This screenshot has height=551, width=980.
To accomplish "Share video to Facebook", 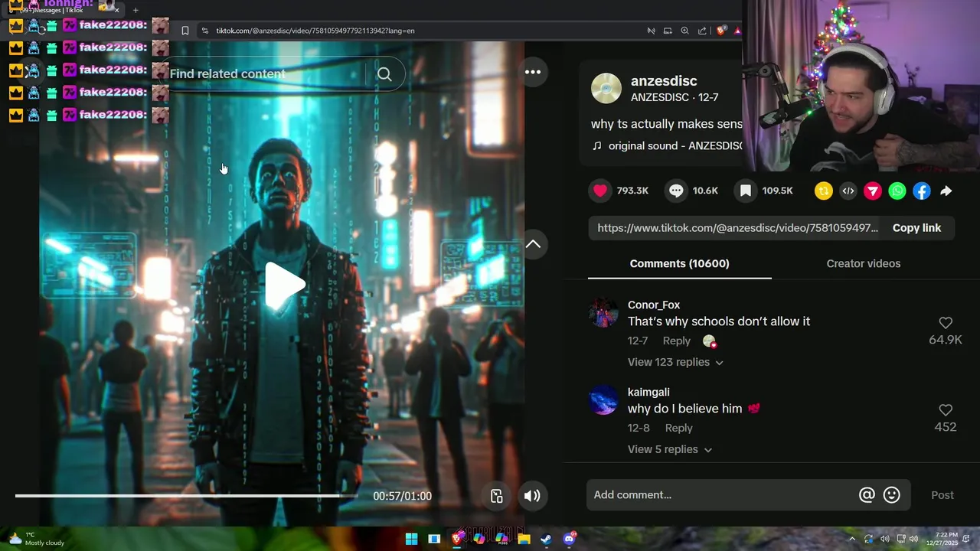I will click(922, 191).
